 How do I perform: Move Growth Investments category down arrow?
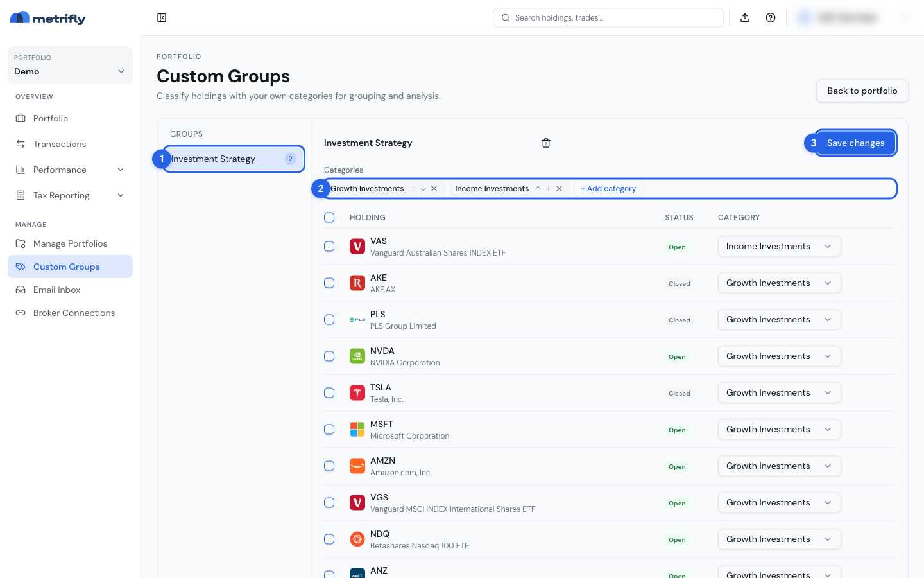coord(423,189)
